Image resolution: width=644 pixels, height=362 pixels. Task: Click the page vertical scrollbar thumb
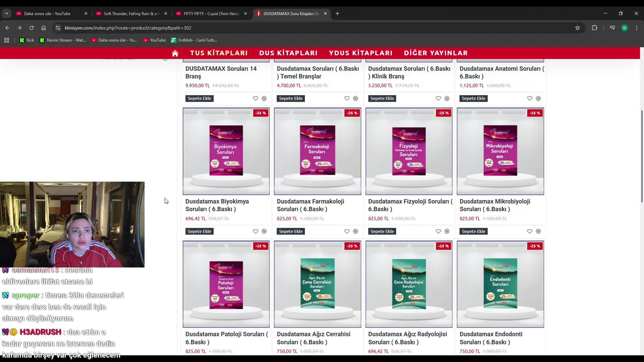[x=641, y=156]
